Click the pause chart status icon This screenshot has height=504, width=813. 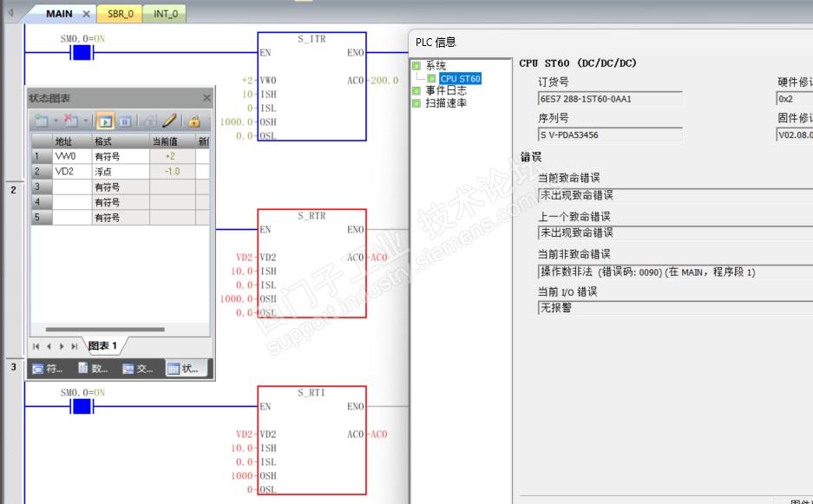click(125, 121)
